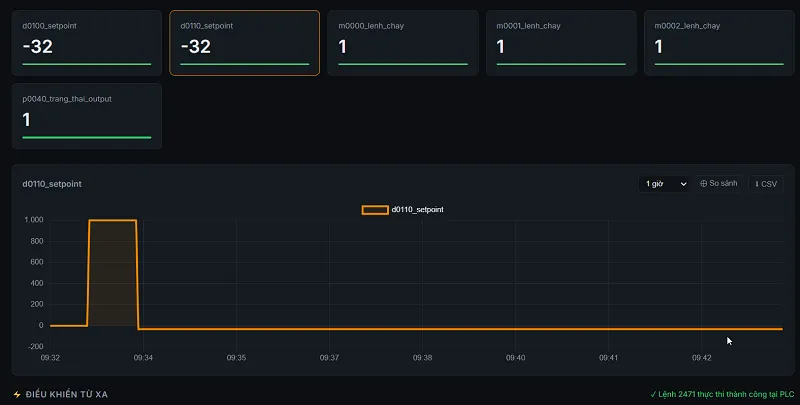800x405 pixels.
Task: Open the m0002_lenh_chay card
Action: click(719, 43)
